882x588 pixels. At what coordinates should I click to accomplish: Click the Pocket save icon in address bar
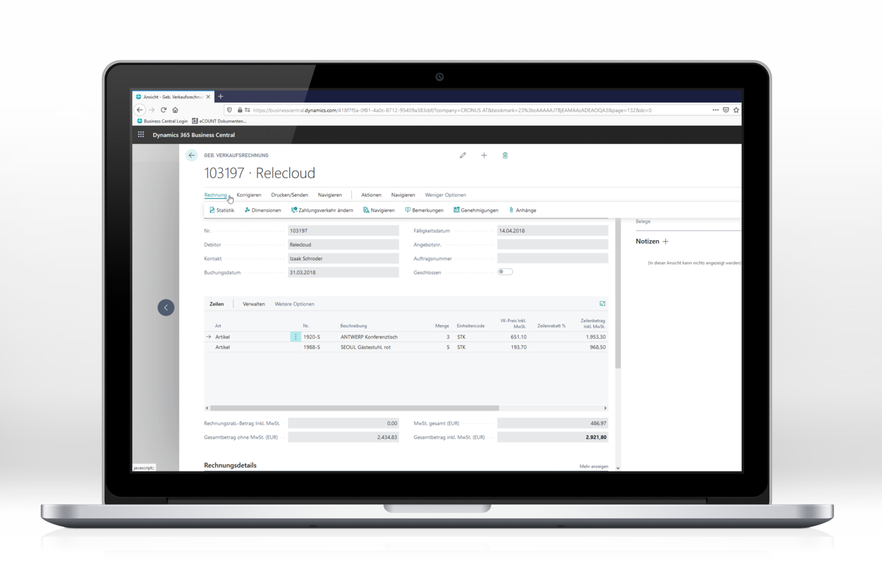coord(726,110)
